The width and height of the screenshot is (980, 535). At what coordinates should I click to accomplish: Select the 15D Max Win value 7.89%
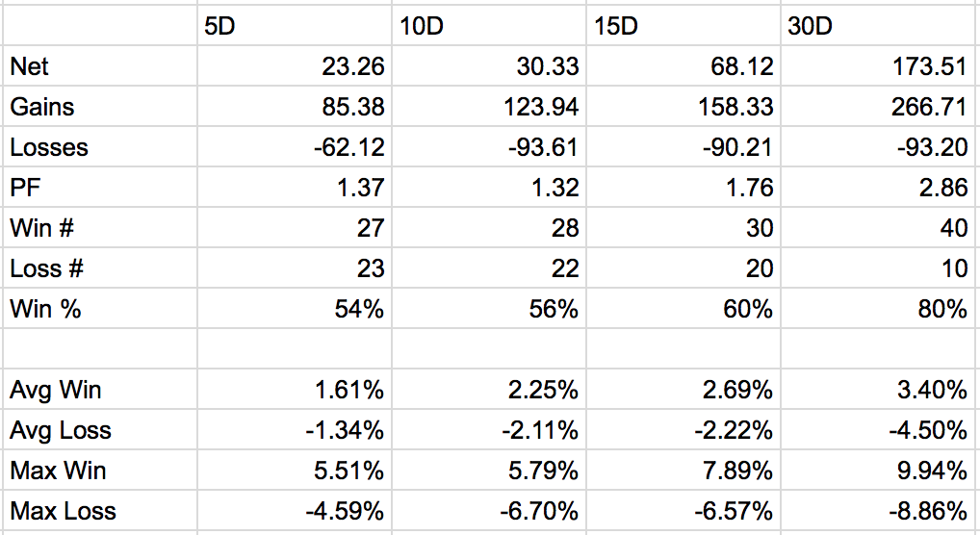tap(683, 470)
